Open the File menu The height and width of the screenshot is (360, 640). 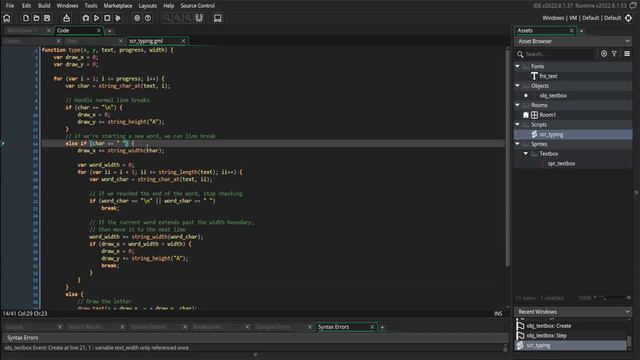tap(10, 6)
